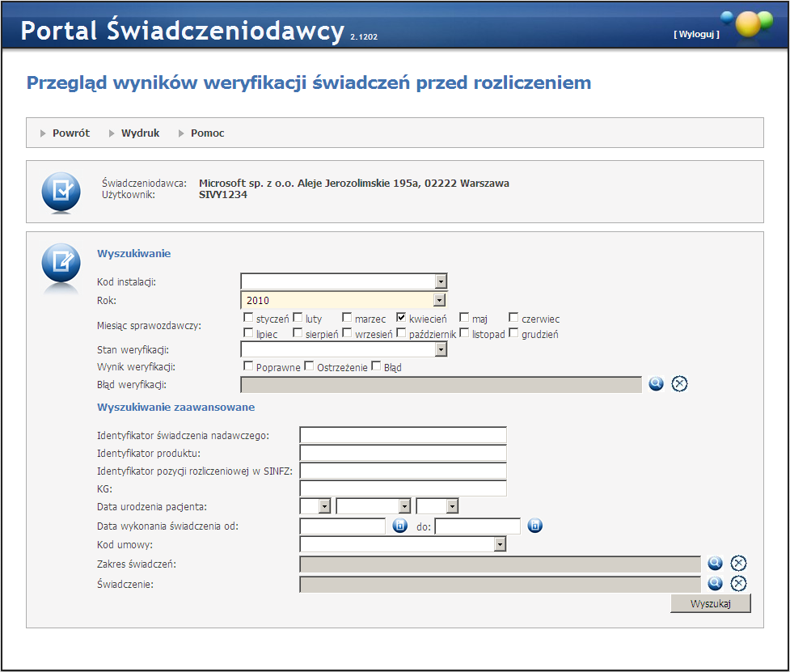Enable the styczeń month checkbox
790x672 pixels.
coord(248,318)
